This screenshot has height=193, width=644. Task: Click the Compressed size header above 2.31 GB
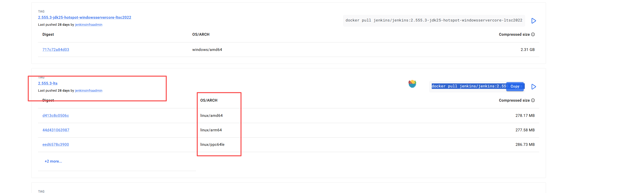[514, 34]
